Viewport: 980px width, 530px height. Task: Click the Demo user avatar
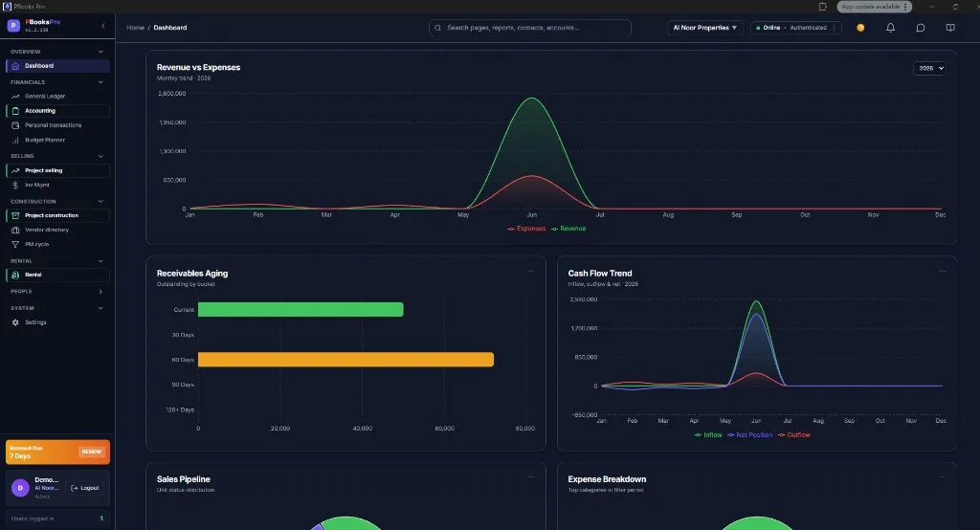pos(20,488)
